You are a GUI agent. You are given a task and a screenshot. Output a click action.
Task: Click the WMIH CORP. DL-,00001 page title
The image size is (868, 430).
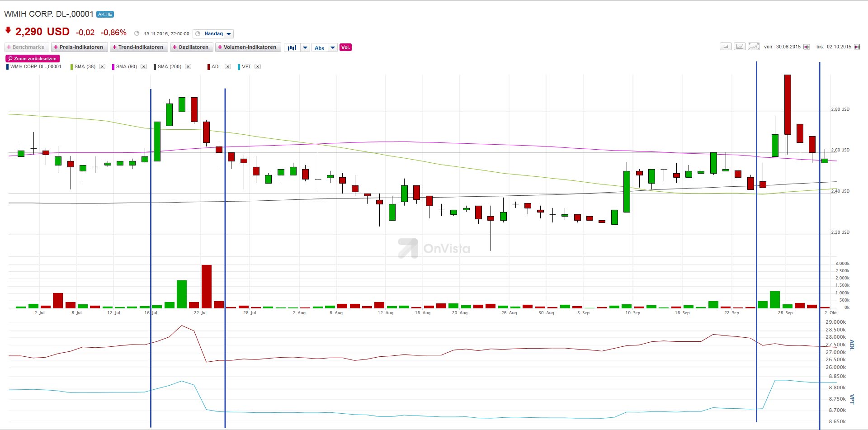(x=49, y=14)
